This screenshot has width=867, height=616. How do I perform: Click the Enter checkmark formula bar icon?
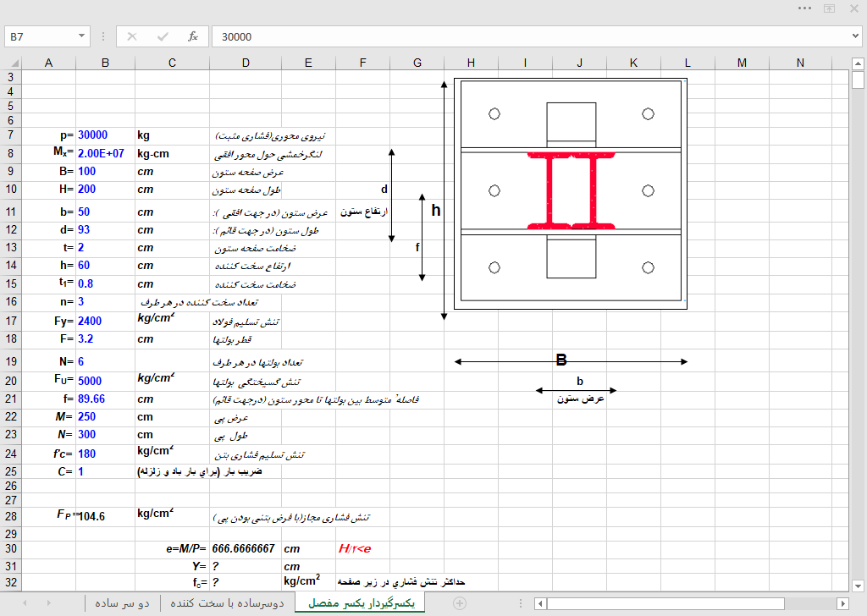pos(162,36)
